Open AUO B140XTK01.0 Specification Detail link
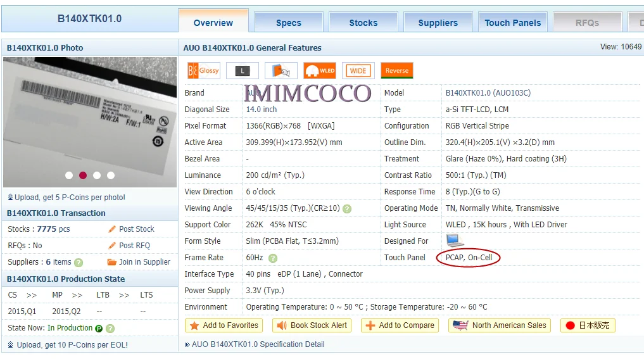The width and height of the screenshot is (644, 359). click(x=258, y=344)
